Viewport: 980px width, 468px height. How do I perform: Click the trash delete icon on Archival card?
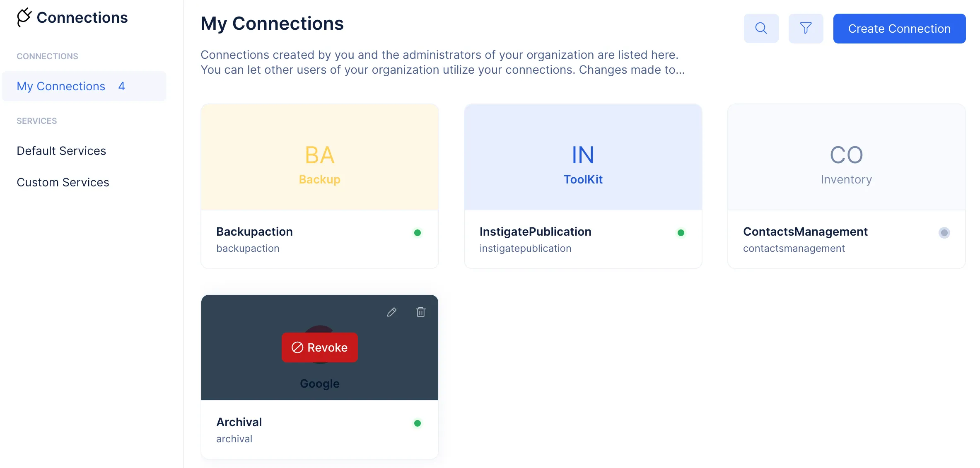point(421,312)
